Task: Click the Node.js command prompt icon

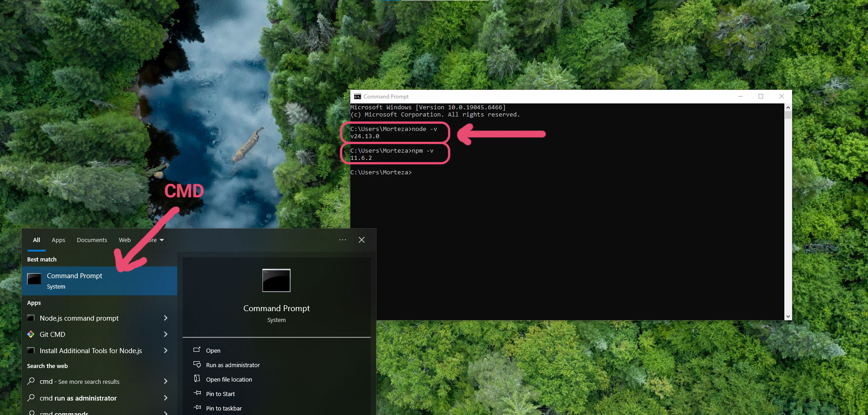Action: coord(31,318)
